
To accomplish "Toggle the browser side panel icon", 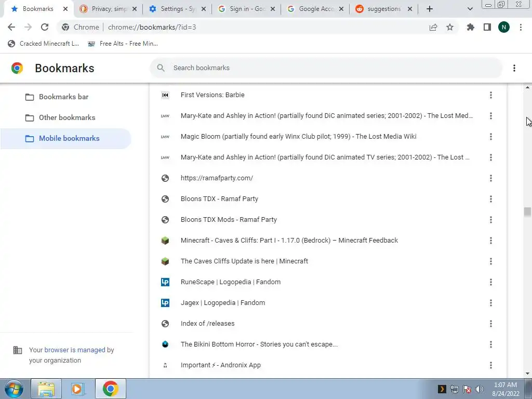I will click(487, 27).
